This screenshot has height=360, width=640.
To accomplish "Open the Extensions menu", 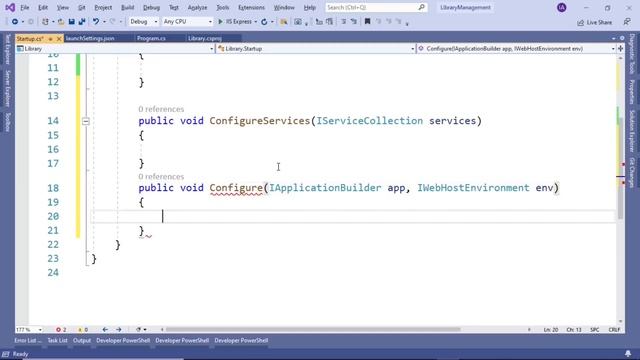I will click(251, 7).
